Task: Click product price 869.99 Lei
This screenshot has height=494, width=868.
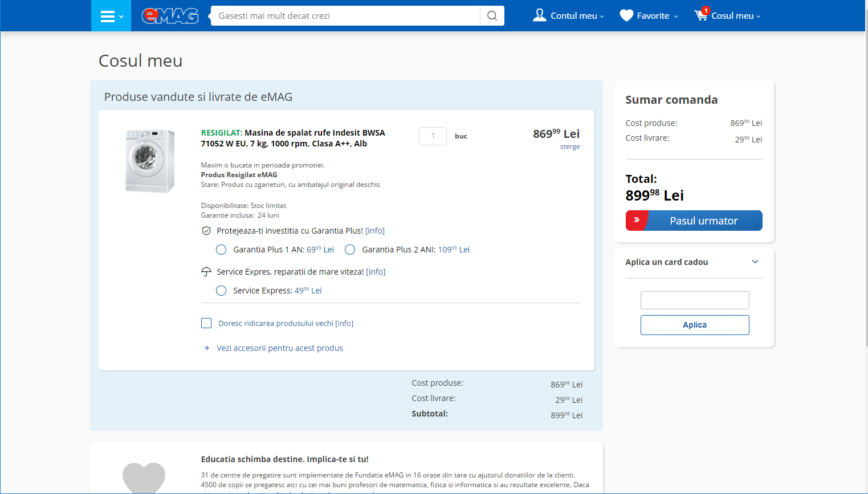Action: coord(556,134)
